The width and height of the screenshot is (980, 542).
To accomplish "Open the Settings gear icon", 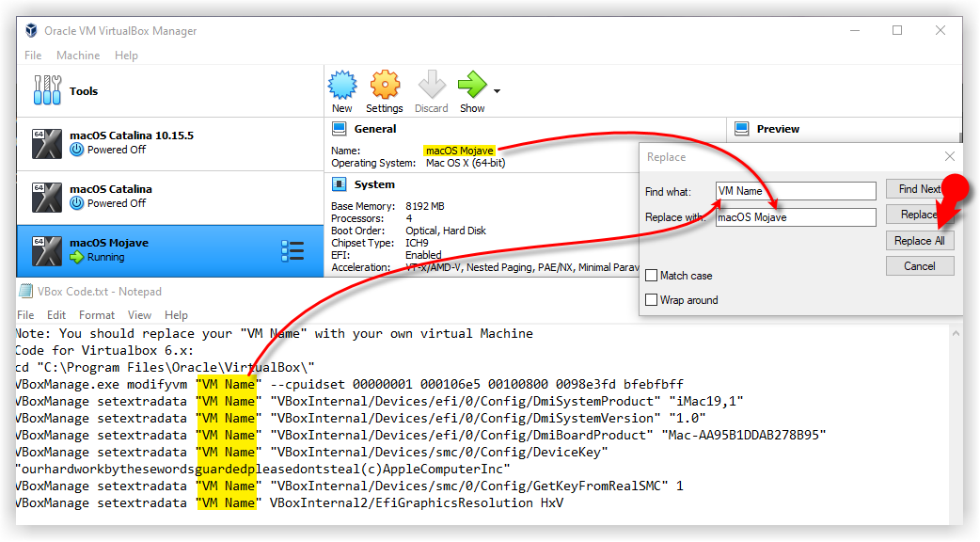I will [385, 85].
